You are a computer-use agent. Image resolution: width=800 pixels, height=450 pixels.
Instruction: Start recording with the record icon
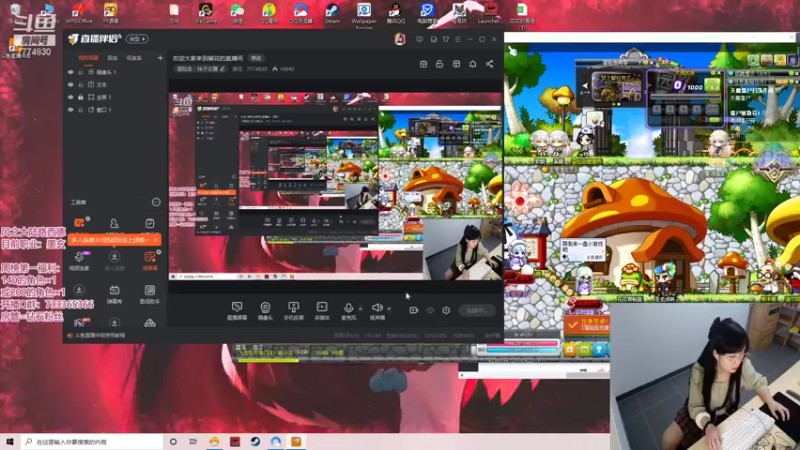coord(414,310)
